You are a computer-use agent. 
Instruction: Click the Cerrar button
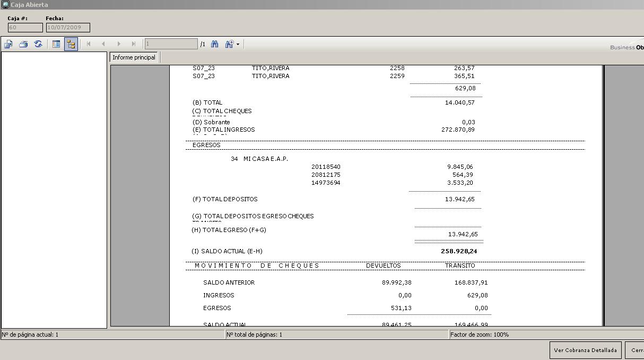pos(636,350)
